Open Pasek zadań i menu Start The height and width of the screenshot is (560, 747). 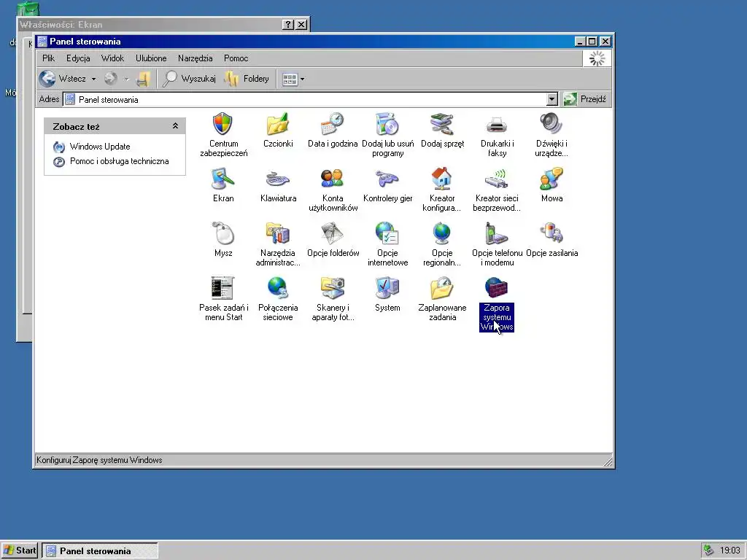pyautogui.click(x=223, y=298)
